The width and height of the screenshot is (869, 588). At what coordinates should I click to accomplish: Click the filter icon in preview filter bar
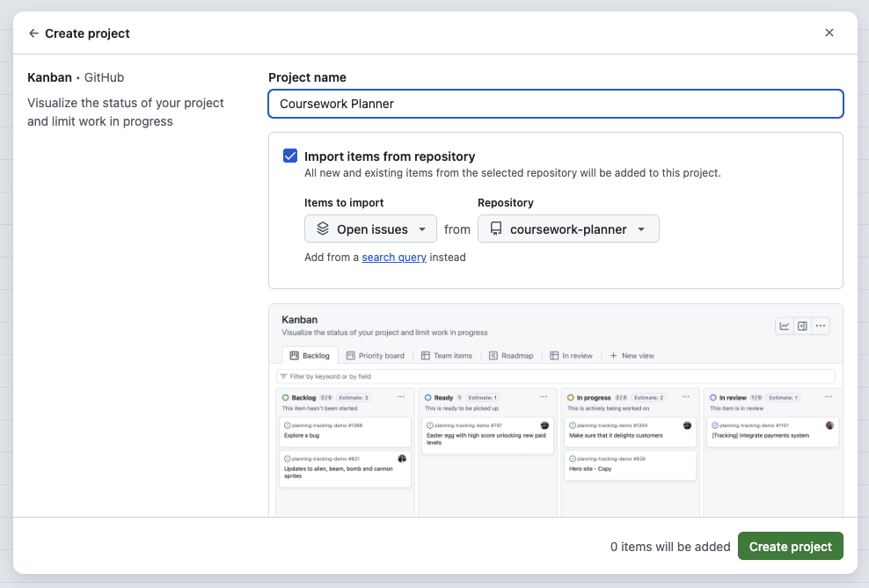tap(284, 376)
